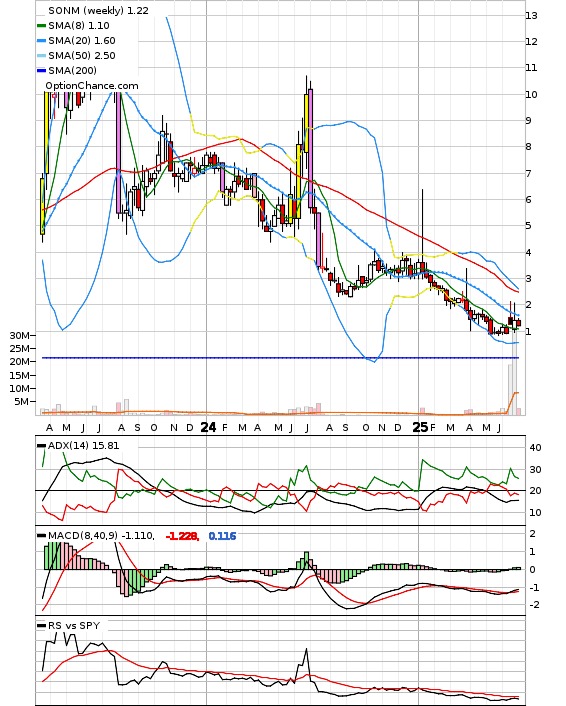Click the OptionChance.com watermark text
566x706 pixels.
(92, 86)
